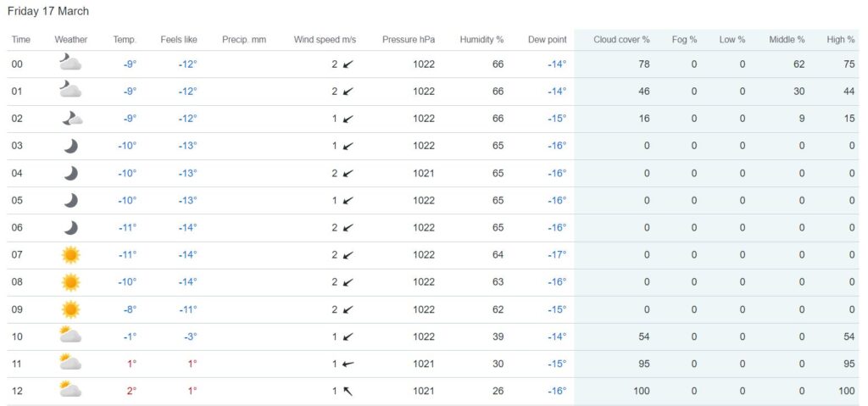
Task: Click the 2° temperature at 12 hour
Action: [131, 391]
